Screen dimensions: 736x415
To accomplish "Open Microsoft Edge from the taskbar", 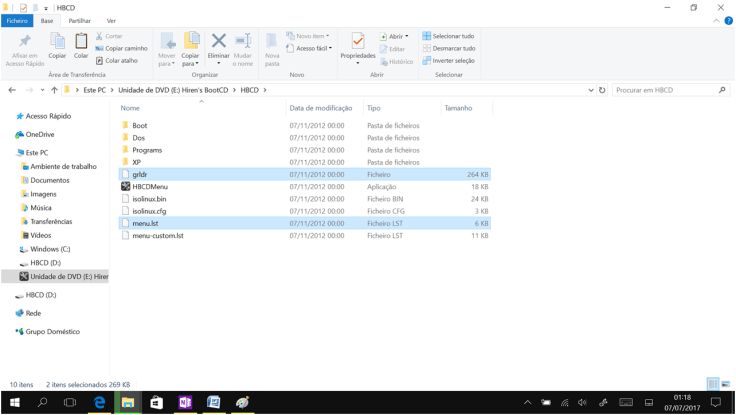I will (x=99, y=402).
